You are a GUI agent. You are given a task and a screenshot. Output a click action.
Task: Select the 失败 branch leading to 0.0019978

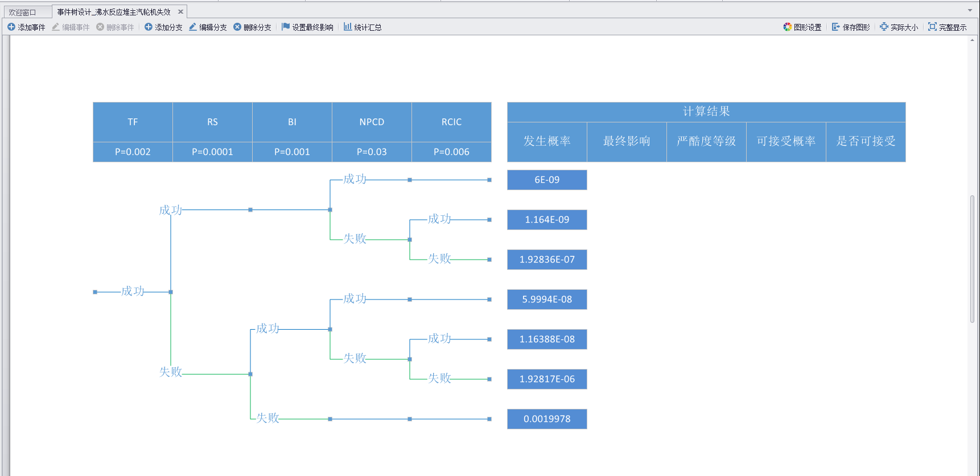coord(267,418)
